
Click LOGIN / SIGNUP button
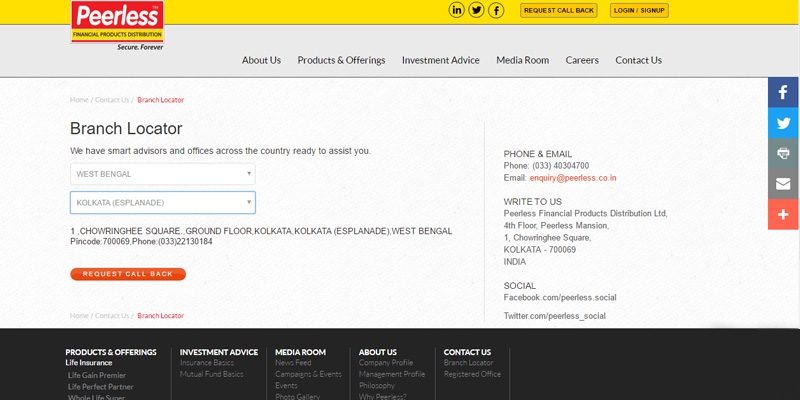coord(639,10)
